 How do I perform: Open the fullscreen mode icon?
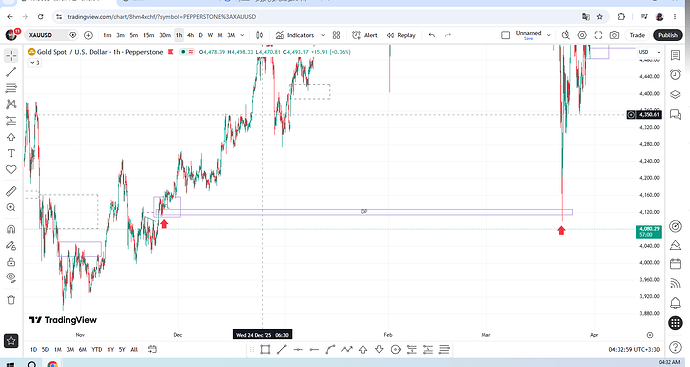pos(598,35)
